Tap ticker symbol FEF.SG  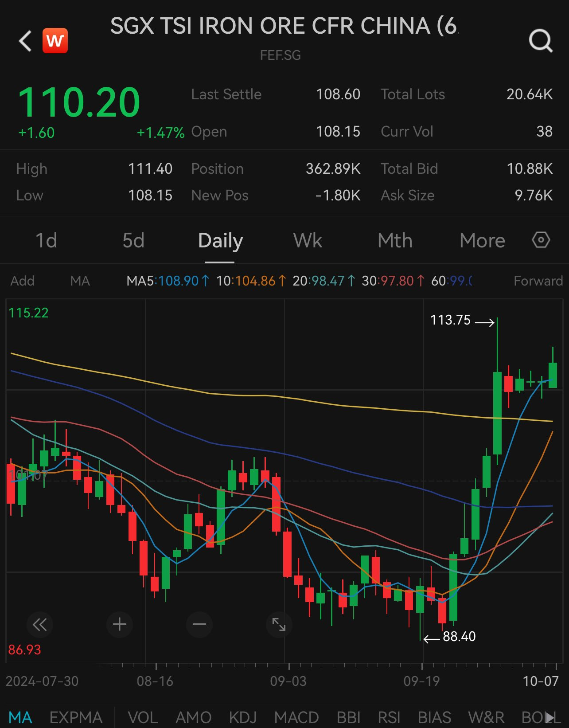pyautogui.click(x=280, y=55)
